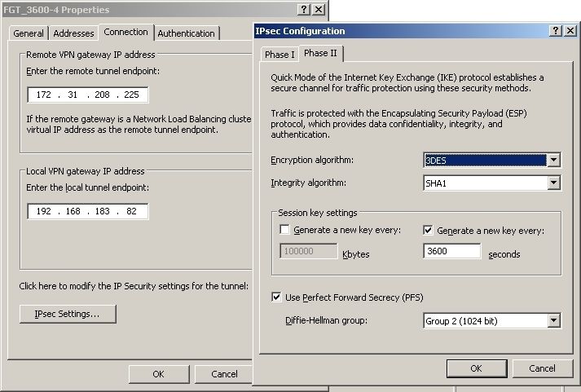
Task: Click the IPsec Configuration title bar text
Action: pos(300,31)
